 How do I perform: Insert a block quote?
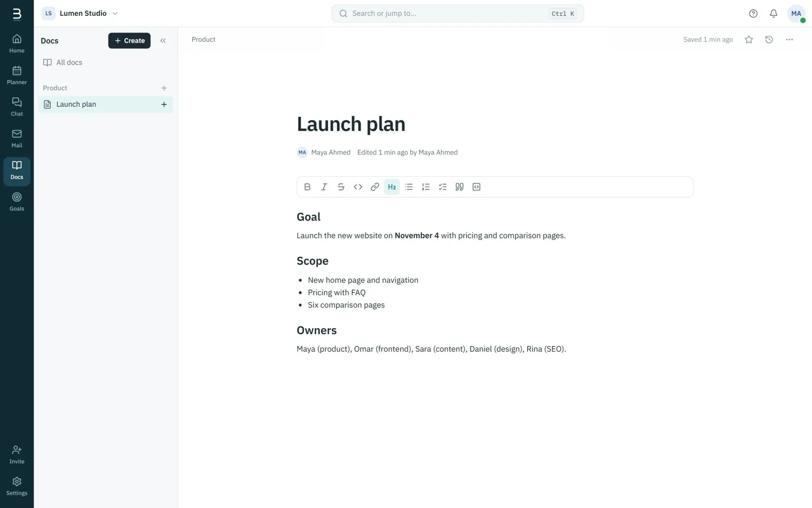[x=459, y=187]
